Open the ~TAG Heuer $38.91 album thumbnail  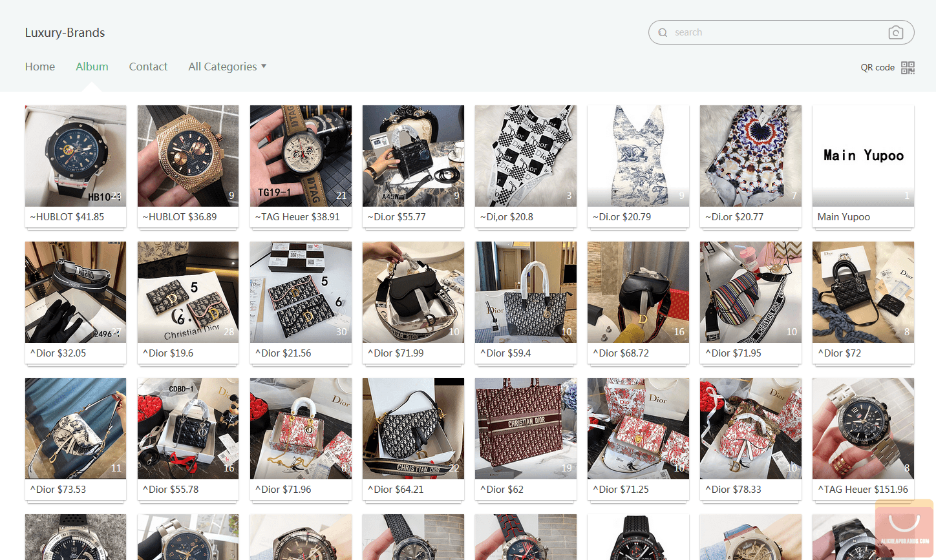click(x=301, y=156)
